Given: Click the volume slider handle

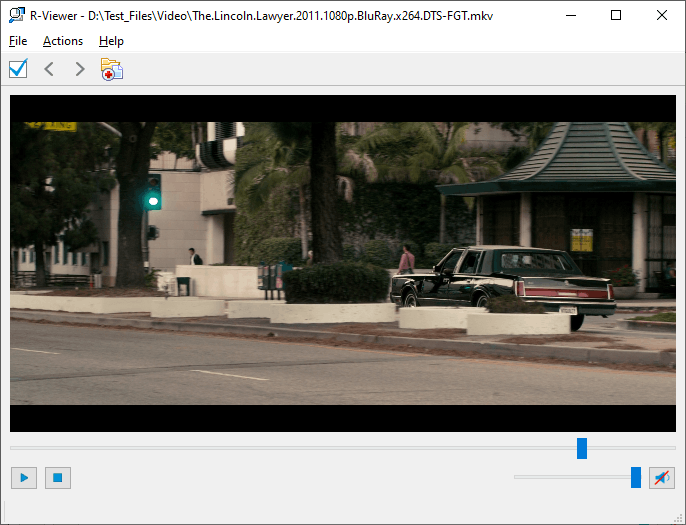Looking at the screenshot, I should coord(636,478).
